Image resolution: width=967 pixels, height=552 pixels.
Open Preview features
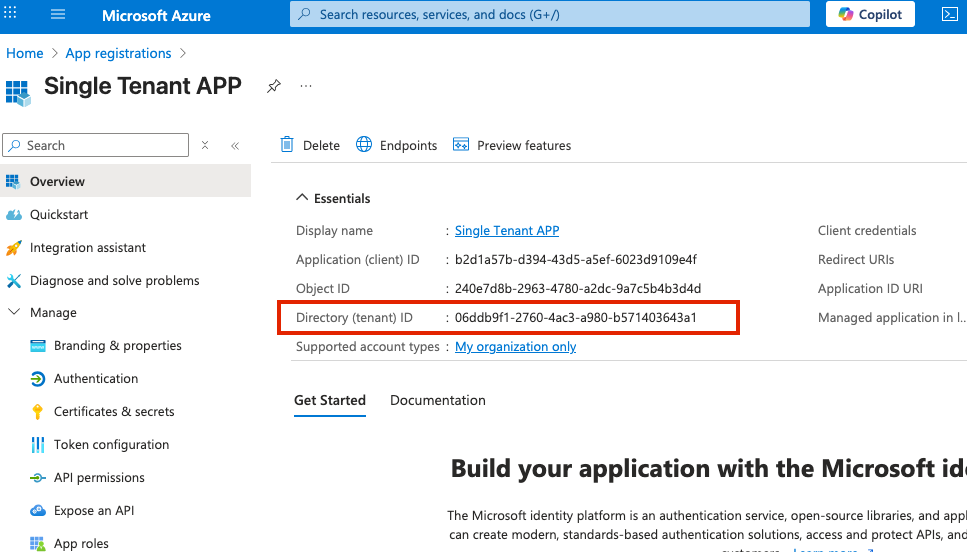coord(512,145)
